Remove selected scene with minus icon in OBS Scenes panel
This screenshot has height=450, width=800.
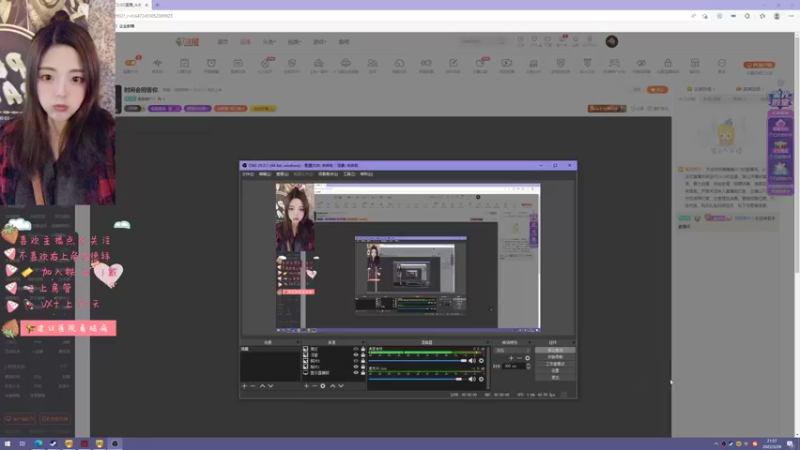[x=253, y=386]
